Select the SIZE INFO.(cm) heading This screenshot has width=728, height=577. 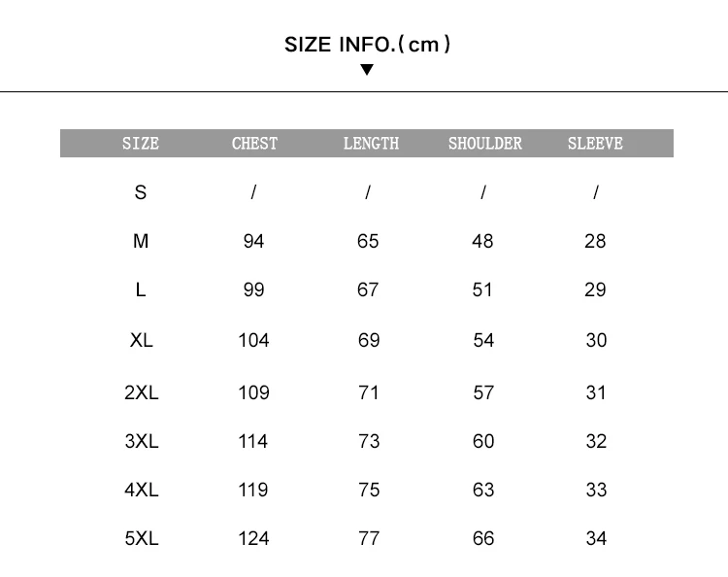click(367, 45)
